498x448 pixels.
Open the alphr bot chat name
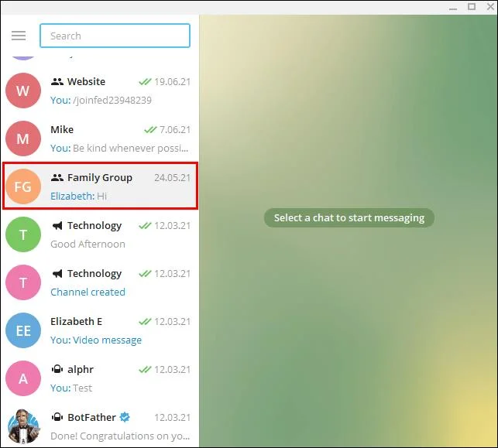tap(81, 370)
